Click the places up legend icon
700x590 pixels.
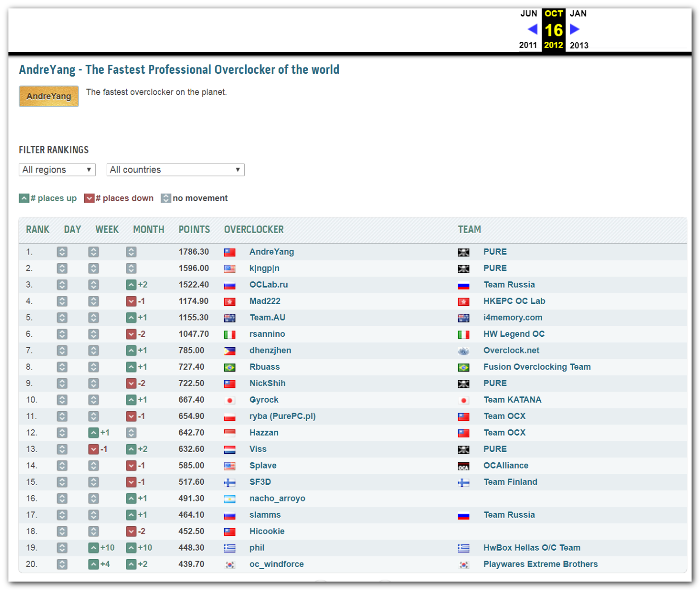(24, 198)
